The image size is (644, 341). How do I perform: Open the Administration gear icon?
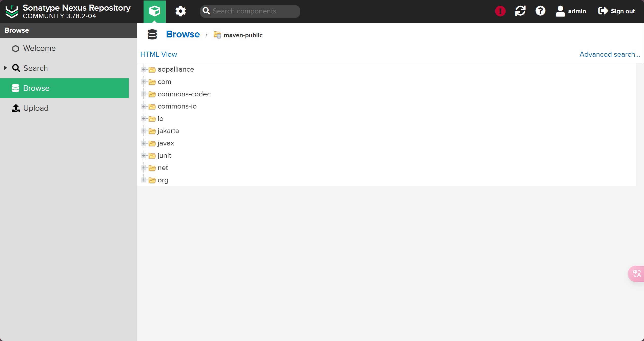tap(180, 11)
